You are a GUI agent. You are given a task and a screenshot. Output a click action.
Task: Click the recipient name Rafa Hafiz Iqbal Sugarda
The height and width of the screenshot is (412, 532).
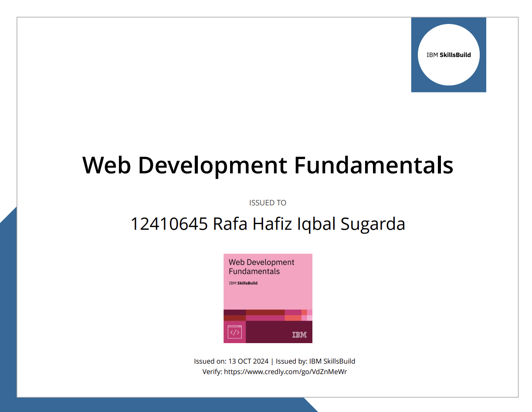pos(309,224)
